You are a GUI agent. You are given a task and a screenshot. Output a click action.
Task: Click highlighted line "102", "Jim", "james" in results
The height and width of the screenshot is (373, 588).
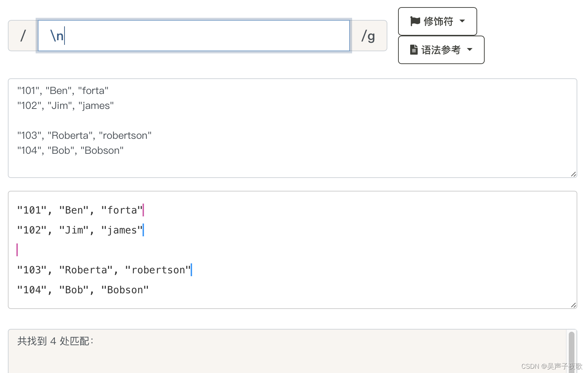[80, 230]
